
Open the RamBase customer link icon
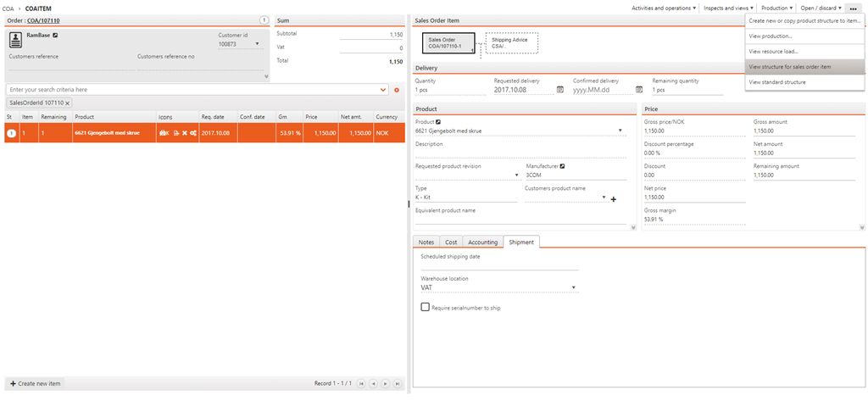tap(55, 36)
